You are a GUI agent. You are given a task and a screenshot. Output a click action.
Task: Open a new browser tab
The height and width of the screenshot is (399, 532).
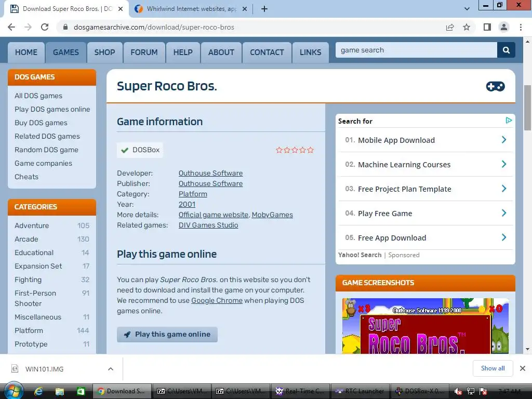[264, 9]
